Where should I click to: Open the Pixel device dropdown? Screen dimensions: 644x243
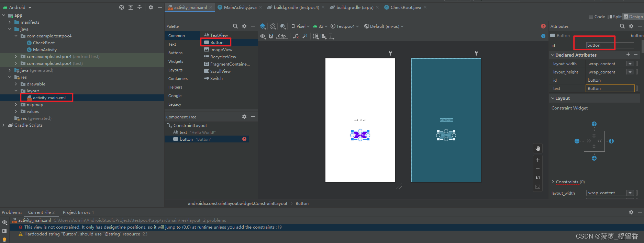tap(300, 26)
